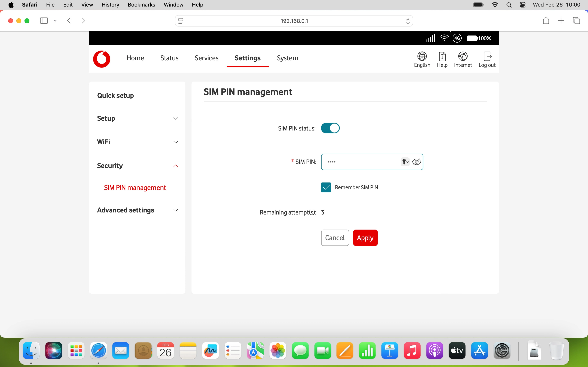Uncheck the Remember SIM PIN checkbox
Screen dimensions: 588x367
point(326,187)
